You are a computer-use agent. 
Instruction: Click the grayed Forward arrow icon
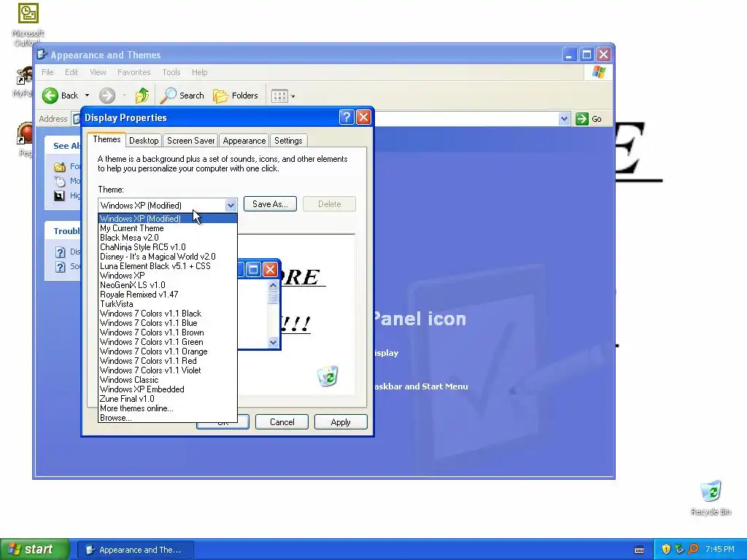(107, 96)
